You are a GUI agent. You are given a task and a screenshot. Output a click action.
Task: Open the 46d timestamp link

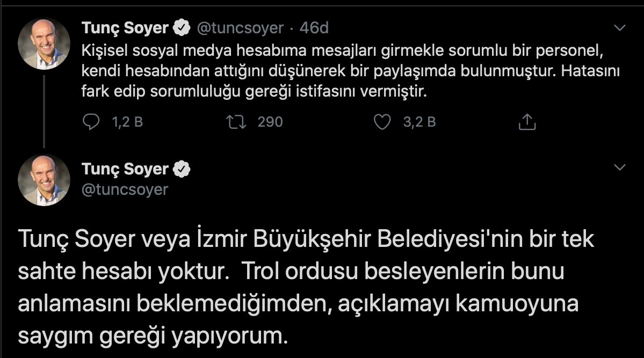tap(314, 28)
